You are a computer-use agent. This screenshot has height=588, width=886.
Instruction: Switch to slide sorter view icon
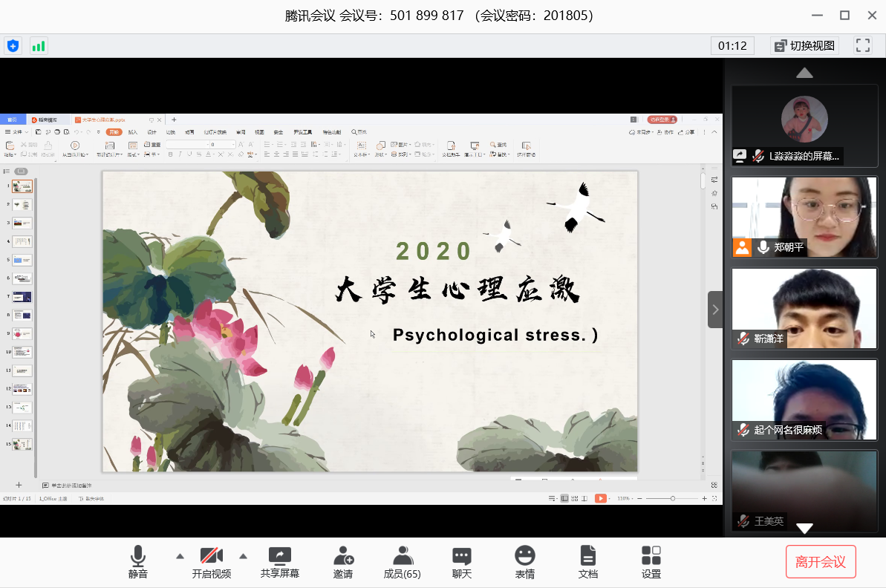coord(575,498)
